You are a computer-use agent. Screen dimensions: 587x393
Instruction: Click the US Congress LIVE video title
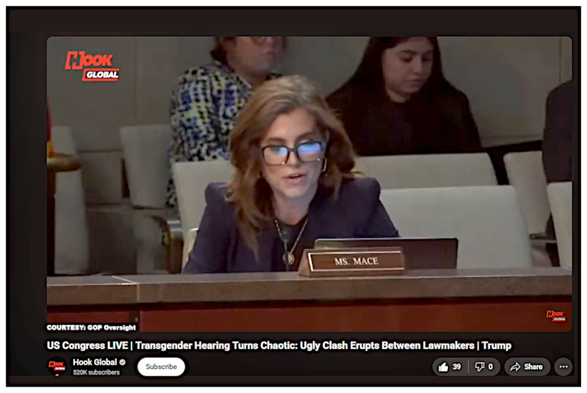[x=279, y=345]
